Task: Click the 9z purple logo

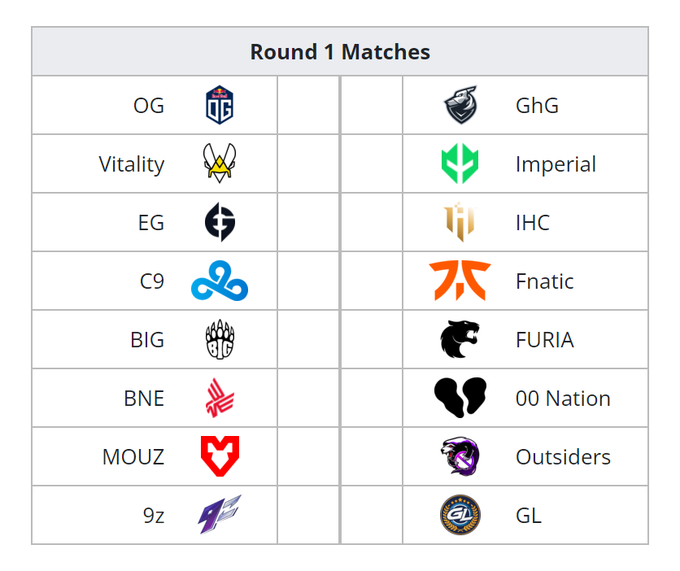Action: click(219, 515)
